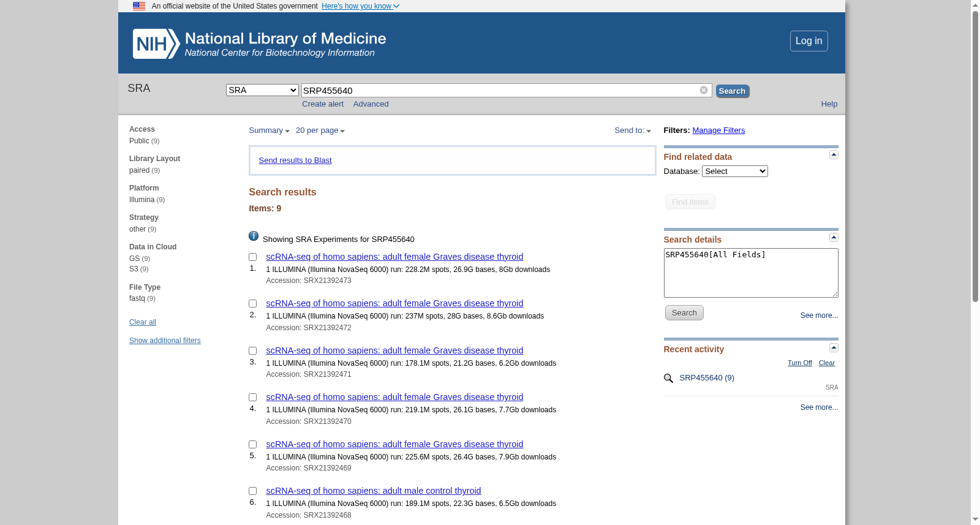Viewport: 980px width, 525px height.
Task: Click the 'Items: 9' text
Action: point(265,208)
